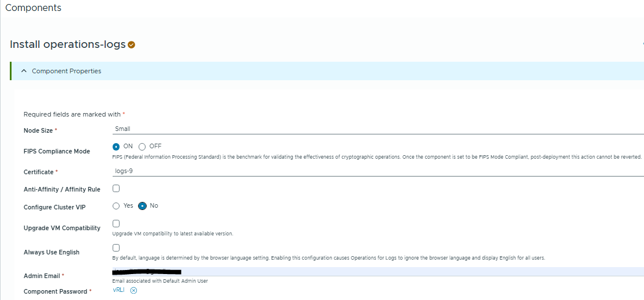This screenshot has width=644, height=300.
Task: Click the FIPS Compliance Mode field label
Action: [x=57, y=151]
